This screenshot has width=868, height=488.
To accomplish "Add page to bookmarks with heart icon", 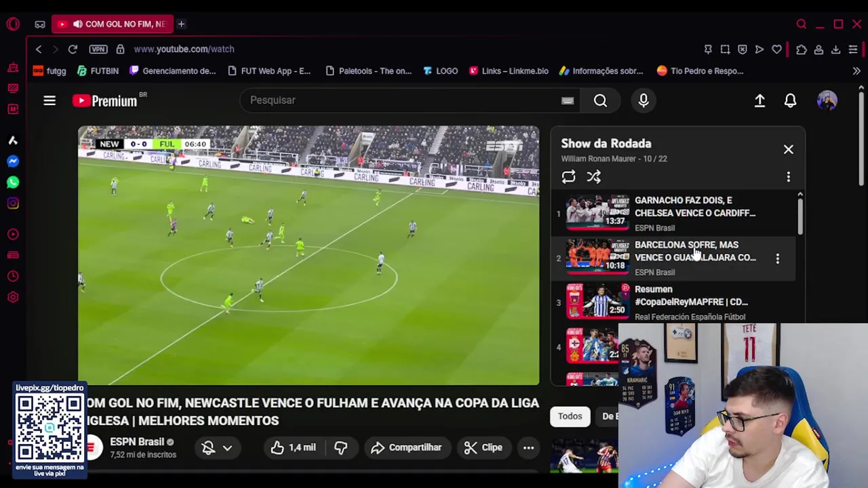I will click(776, 49).
